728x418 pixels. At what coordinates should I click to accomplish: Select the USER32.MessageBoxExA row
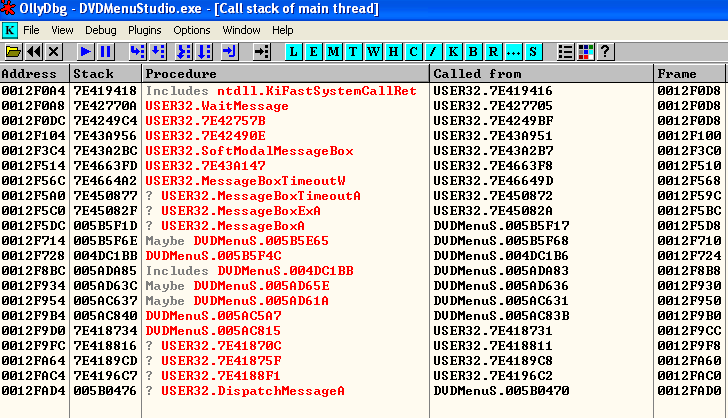(x=241, y=211)
